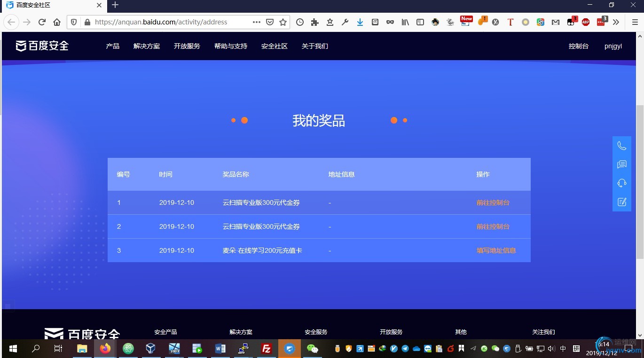Open the FileZilla icon in the taskbar
Image resolution: width=644 pixels, height=358 pixels.
click(x=266, y=349)
